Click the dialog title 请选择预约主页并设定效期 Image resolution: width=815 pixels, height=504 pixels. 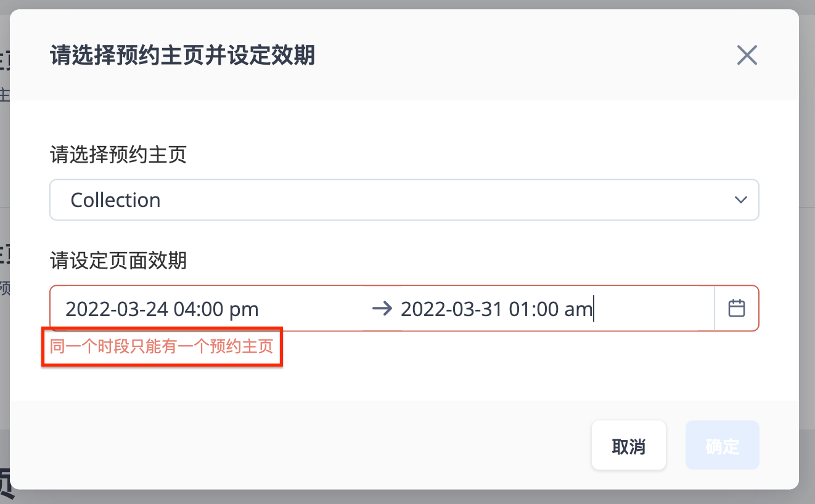[x=182, y=55]
